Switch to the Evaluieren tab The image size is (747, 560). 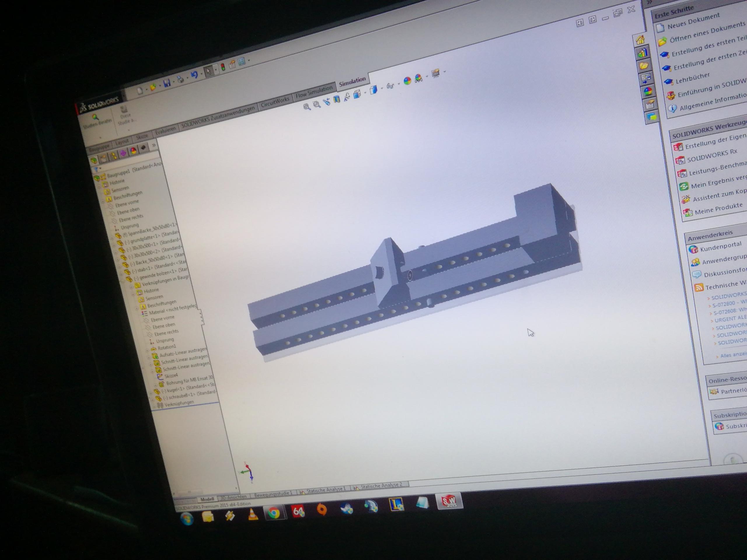pos(165,131)
